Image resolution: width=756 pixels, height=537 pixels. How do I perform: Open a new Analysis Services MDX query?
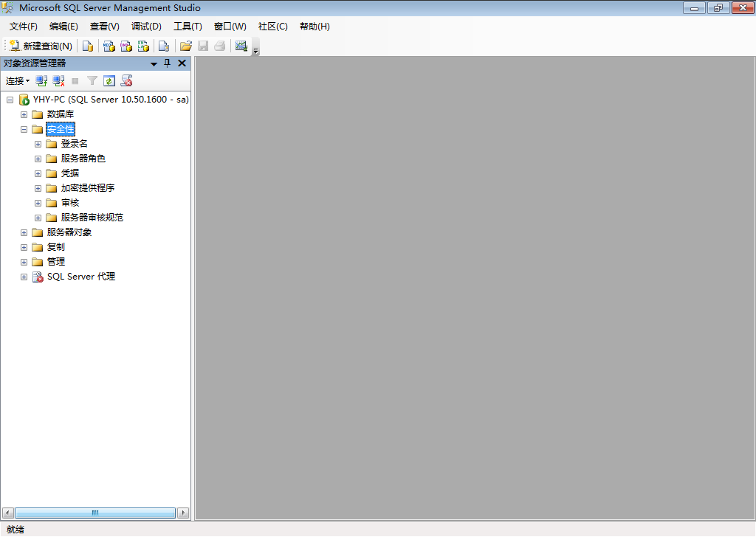point(109,46)
